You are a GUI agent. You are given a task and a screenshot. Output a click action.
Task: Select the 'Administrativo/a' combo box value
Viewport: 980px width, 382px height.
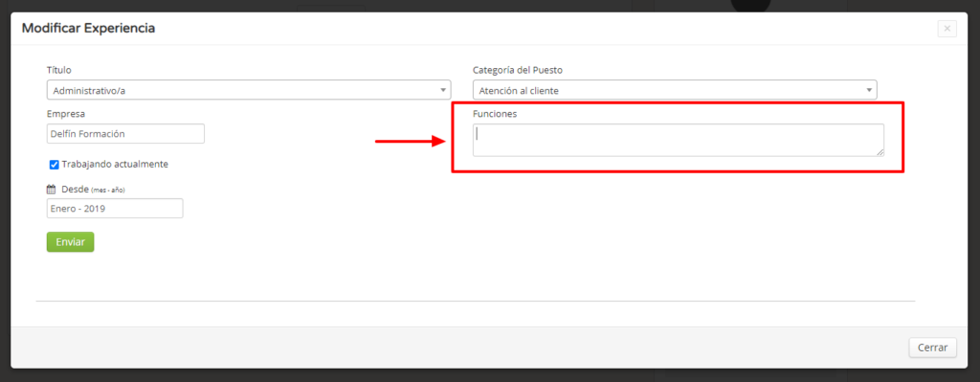(249, 90)
